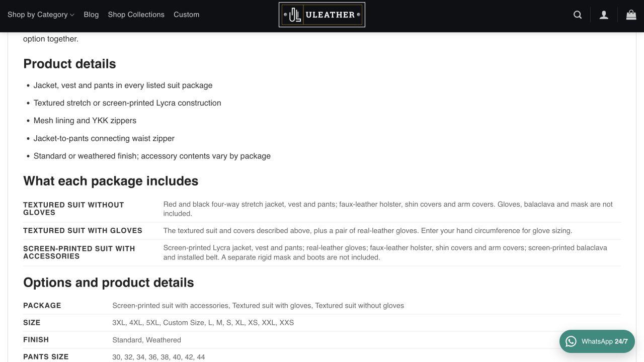Open the shopping bag cart icon
Viewport: 644px width, 362px height.
631,15
